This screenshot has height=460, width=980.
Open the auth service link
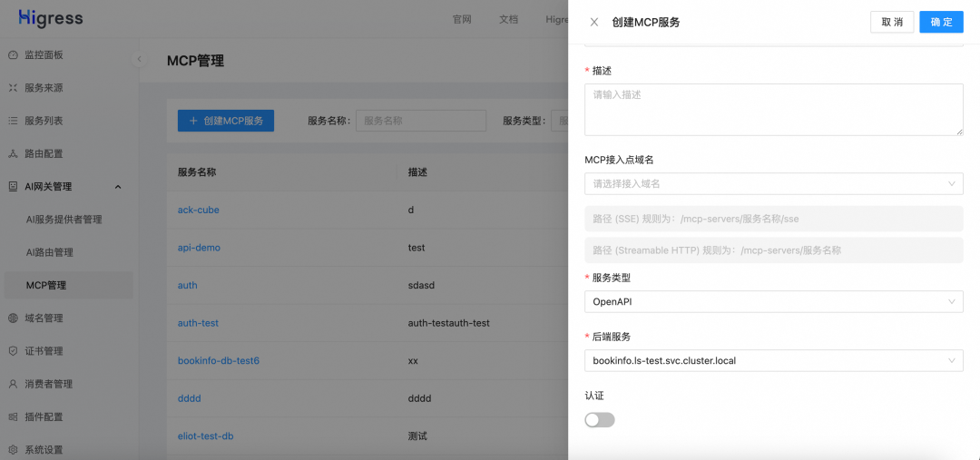[x=188, y=285]
